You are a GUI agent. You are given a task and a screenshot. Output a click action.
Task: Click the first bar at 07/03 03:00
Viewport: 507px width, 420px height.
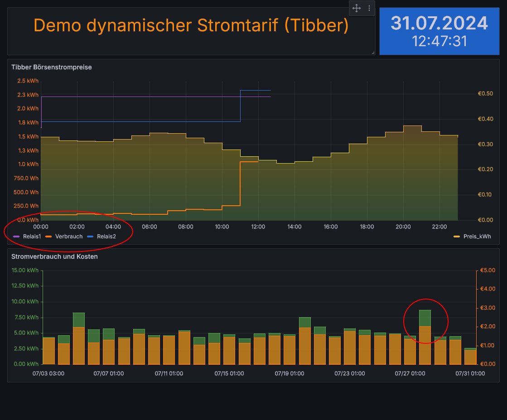click(x=48, y=350)
